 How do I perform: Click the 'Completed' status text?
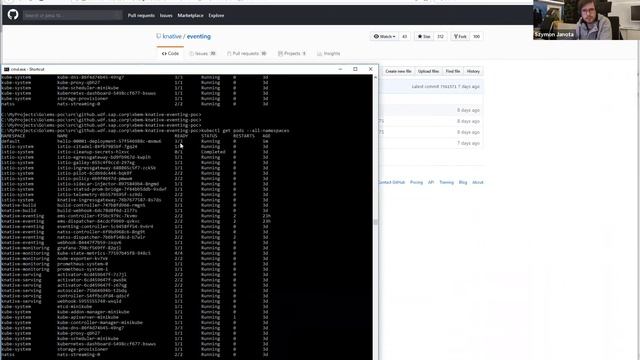point(213,152)
